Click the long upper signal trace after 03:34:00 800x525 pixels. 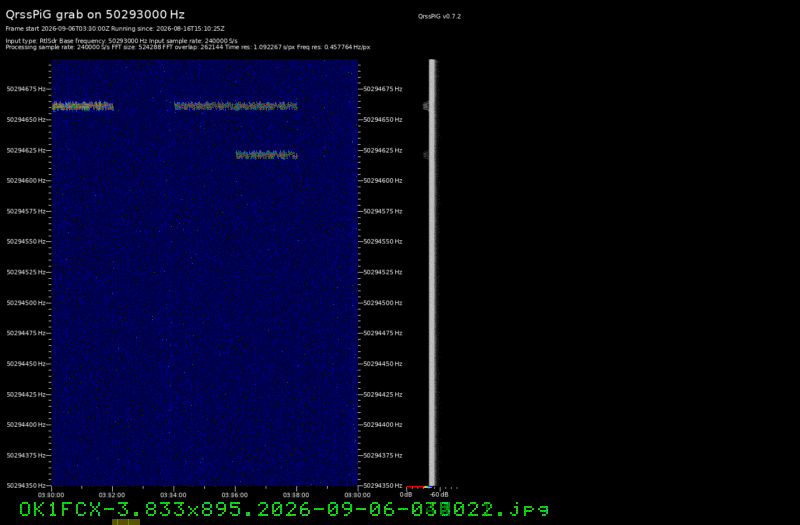(236, 106)
